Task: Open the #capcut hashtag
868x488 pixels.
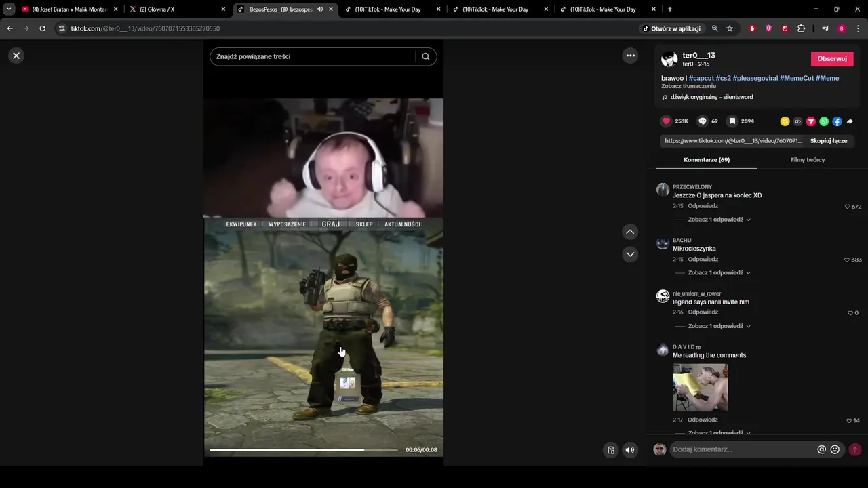Action: coord(701,78)
